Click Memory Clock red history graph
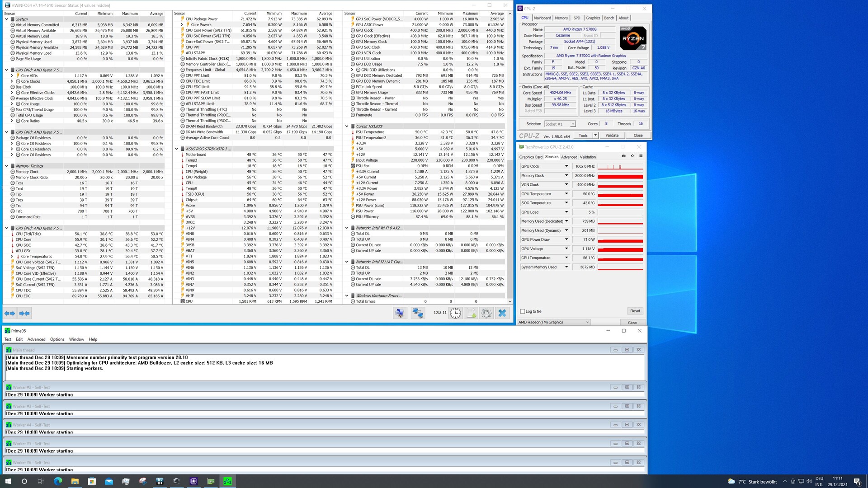The width and height of the screenshot is (868, 488). [x=620, y=176]
